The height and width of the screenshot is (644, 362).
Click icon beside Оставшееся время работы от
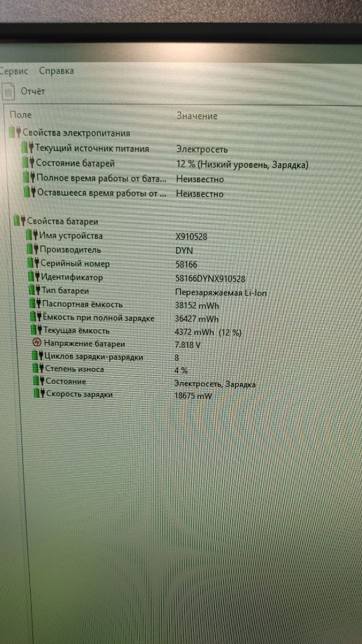(x=30, y=192)
